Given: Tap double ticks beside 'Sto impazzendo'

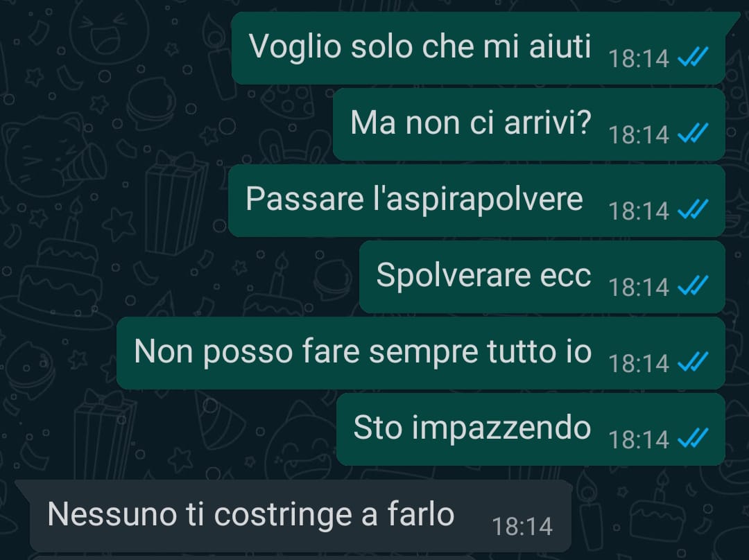Looking at the screenshot, I should (x=693, y=438).
